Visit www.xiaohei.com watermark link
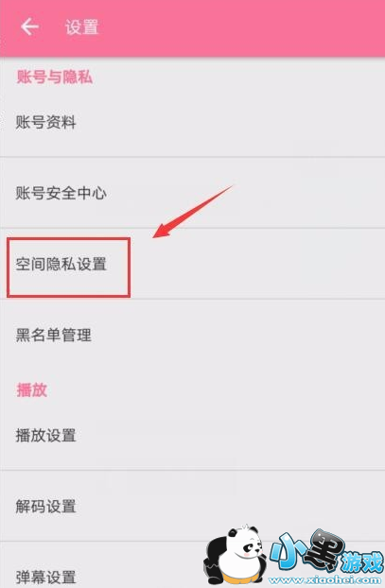Viewport: 385px width, 588px height. (324, 580)
